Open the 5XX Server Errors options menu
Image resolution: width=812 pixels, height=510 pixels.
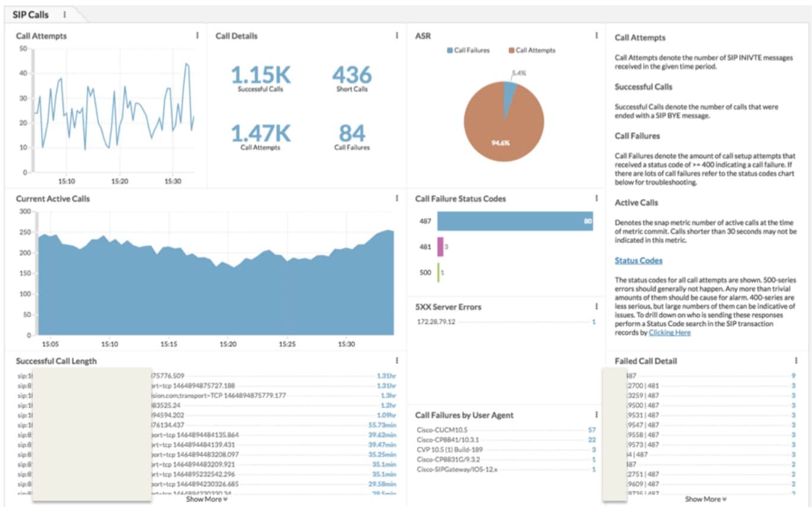point(596,306)
